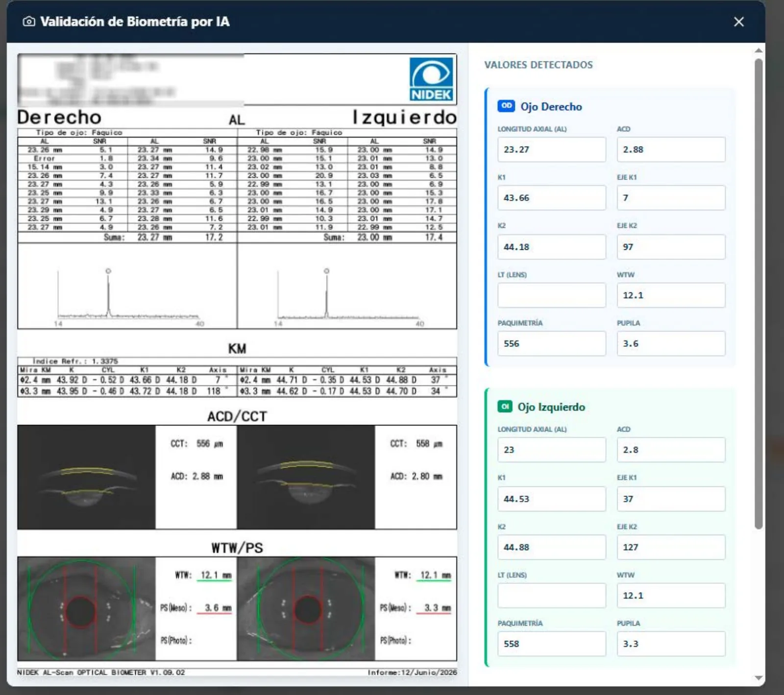
Task: Click the right eye Pupila field 3.6
Action: point(671,343)
